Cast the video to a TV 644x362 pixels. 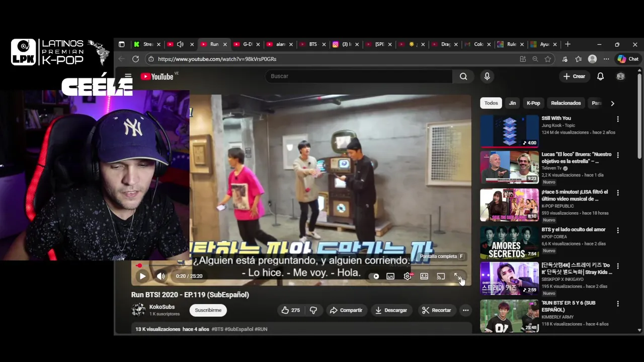(x=441, y=276)
